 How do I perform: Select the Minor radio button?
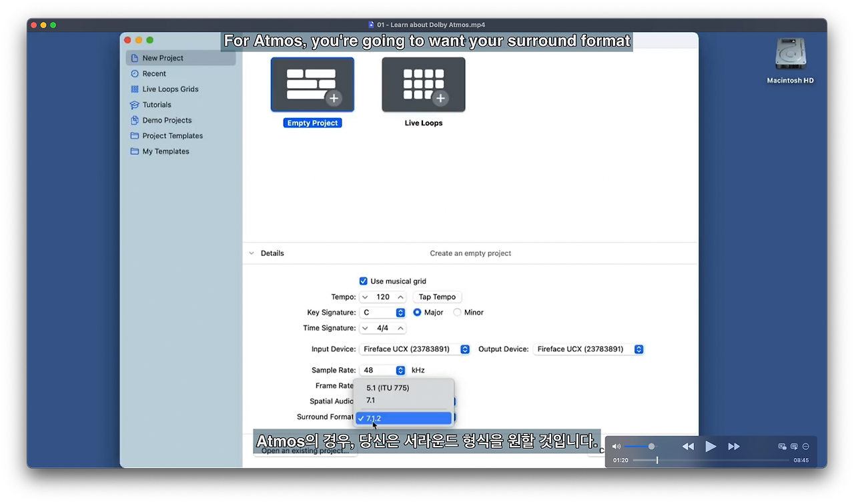pyautogui.click(x=457, y=313)
